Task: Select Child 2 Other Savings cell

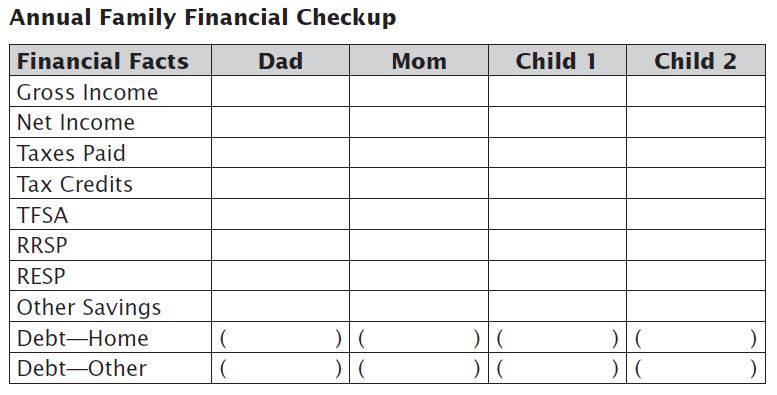Action: click(x=696, y=306)
